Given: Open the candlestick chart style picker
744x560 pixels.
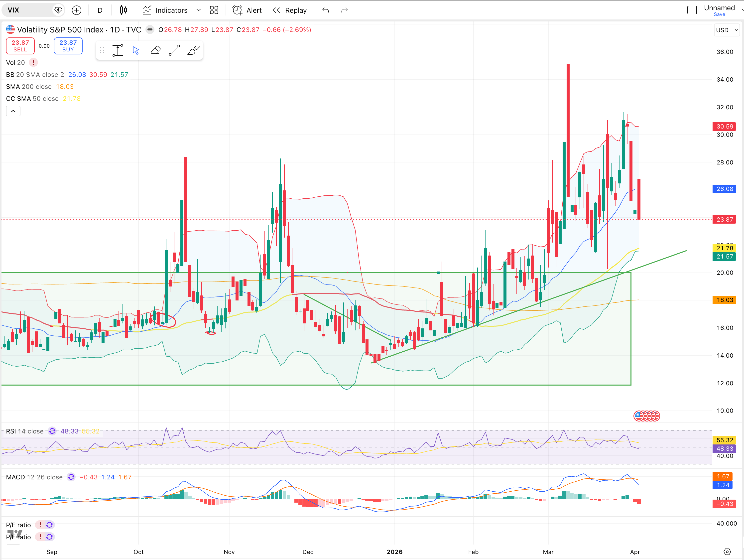Looking at the screenshot, I should [x=124, y=10].
